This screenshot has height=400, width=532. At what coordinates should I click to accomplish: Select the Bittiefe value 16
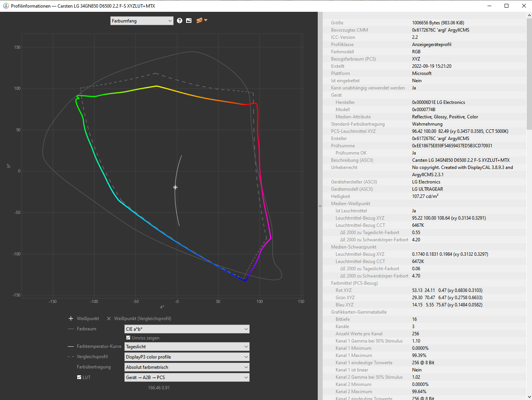pyautogui.click(x=414, y=319)
